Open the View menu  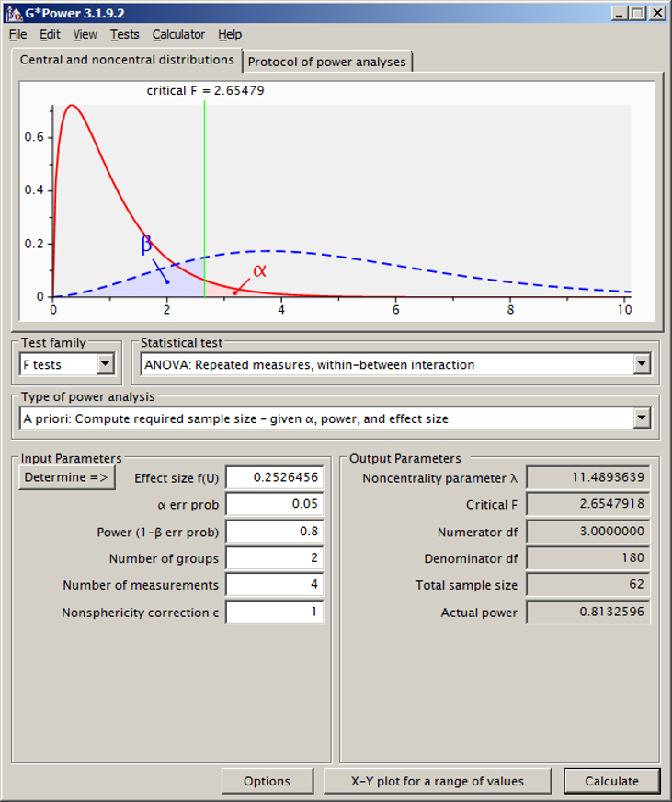tap(85, 35)
